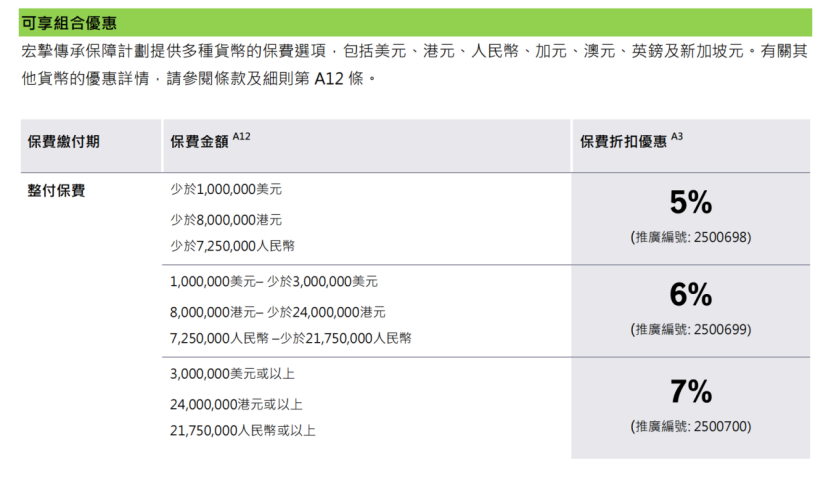Click the 少於8,000,000港元 amount line
Viewport: 831px width, 477px height.
226,218
